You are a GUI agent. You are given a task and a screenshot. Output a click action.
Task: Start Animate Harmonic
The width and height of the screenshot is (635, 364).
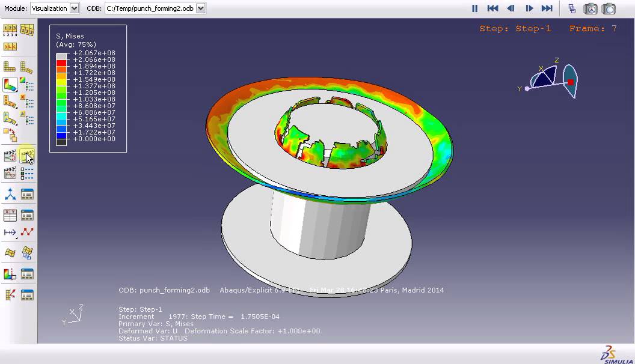pyautogui.click(x=10, y=174)
